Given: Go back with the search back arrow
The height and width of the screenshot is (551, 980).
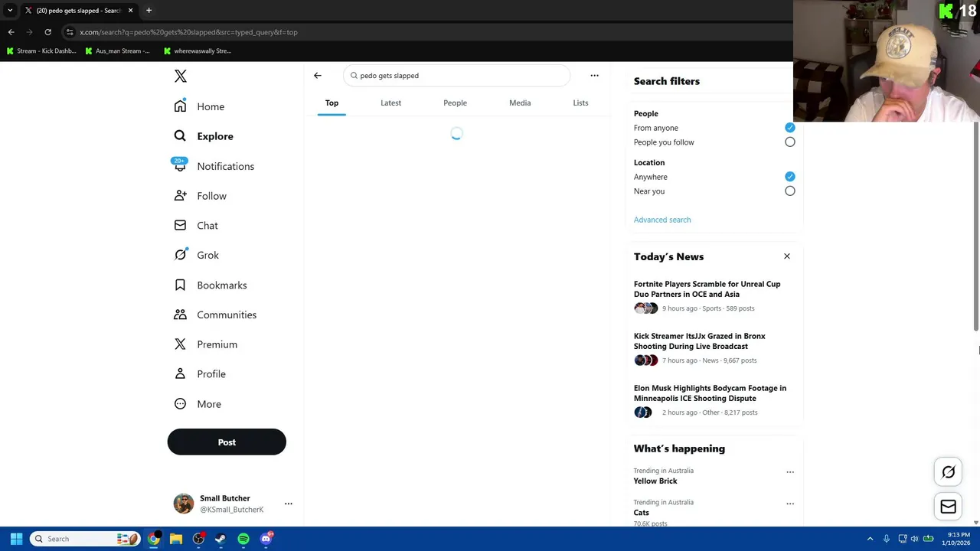Looking at the screenshot, I should pyautogui.click(x=318, y=76).
